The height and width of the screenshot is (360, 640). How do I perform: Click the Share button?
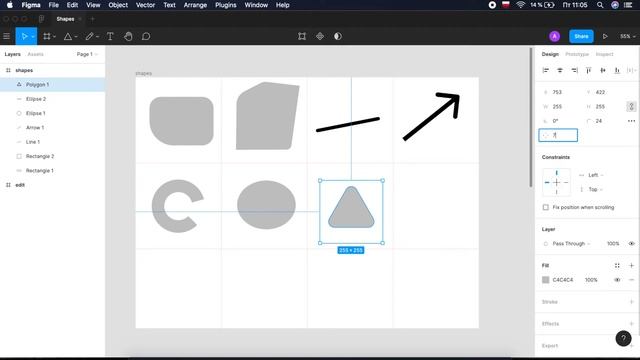(581, 36)
